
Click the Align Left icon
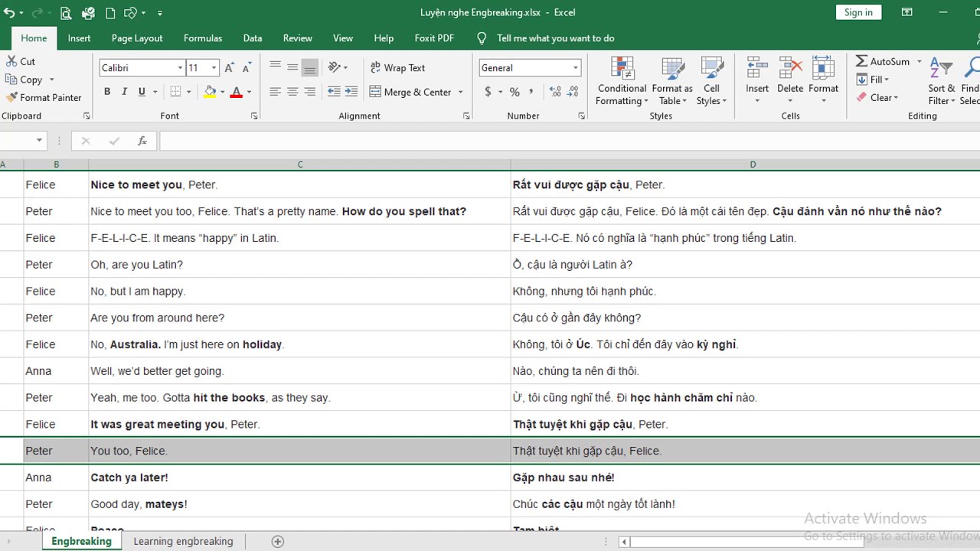coord(275,92)
